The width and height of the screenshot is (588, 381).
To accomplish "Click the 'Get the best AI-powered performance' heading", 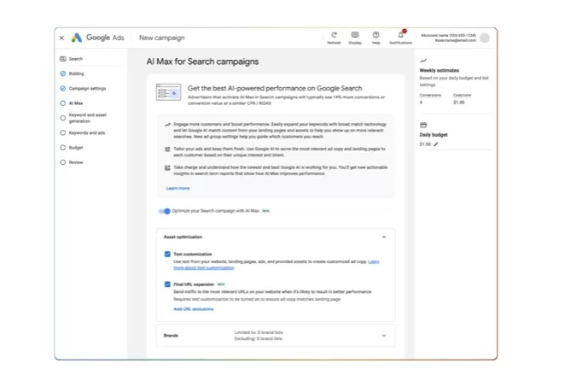I will pyautogui.click(x=275, y=88).
